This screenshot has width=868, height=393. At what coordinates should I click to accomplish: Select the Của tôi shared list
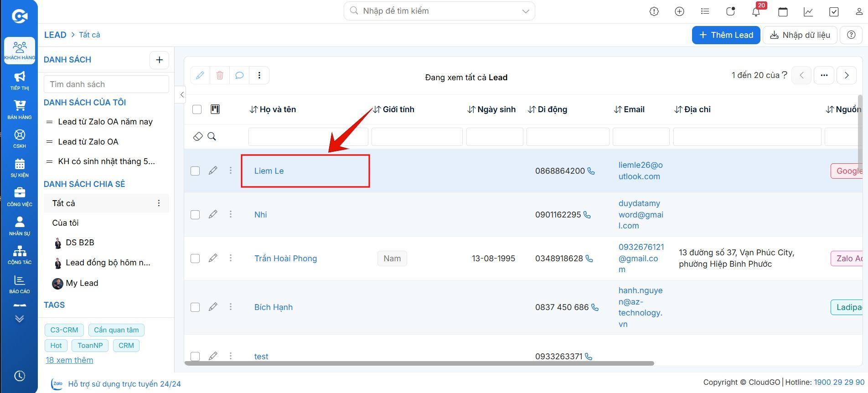point(65,223)
